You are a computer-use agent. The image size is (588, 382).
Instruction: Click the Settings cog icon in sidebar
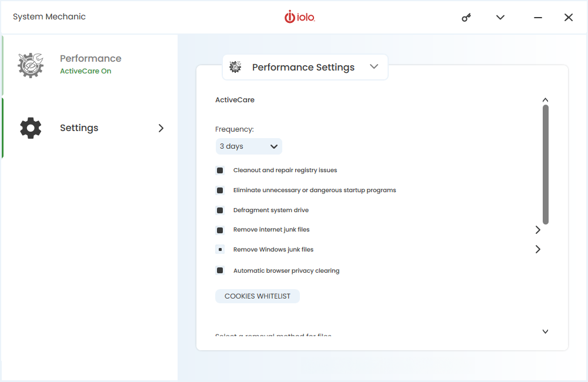pos(31,128)
